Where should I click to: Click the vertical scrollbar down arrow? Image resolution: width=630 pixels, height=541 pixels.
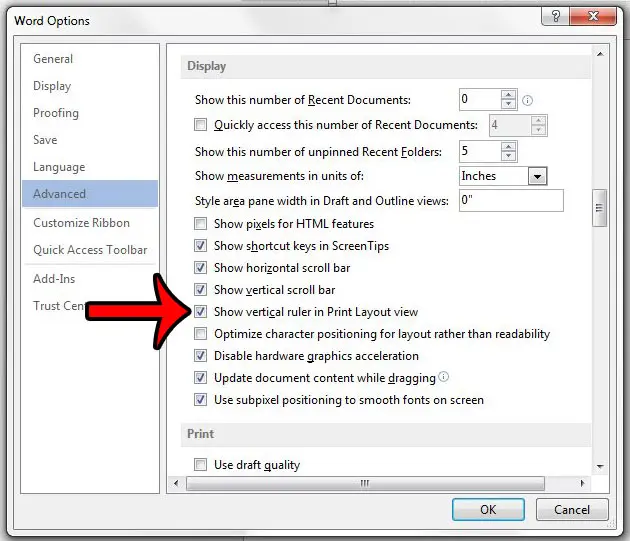[600, 467]
